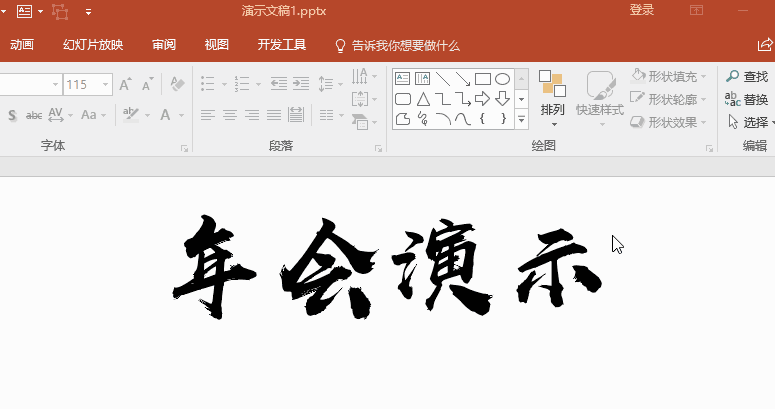The height and width of the screenshot is (409, 775).
Task: Open the 排列 arrange menu
Action: click(x=553, y=98)
